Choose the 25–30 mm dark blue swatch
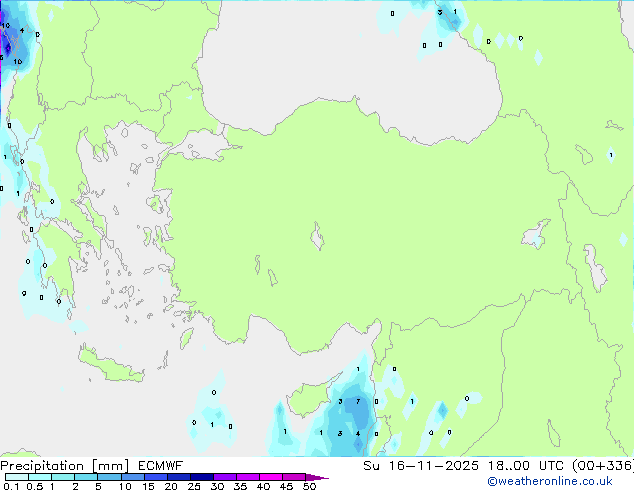This screenshot has height=490, width=634. click(x=201, y=477)
